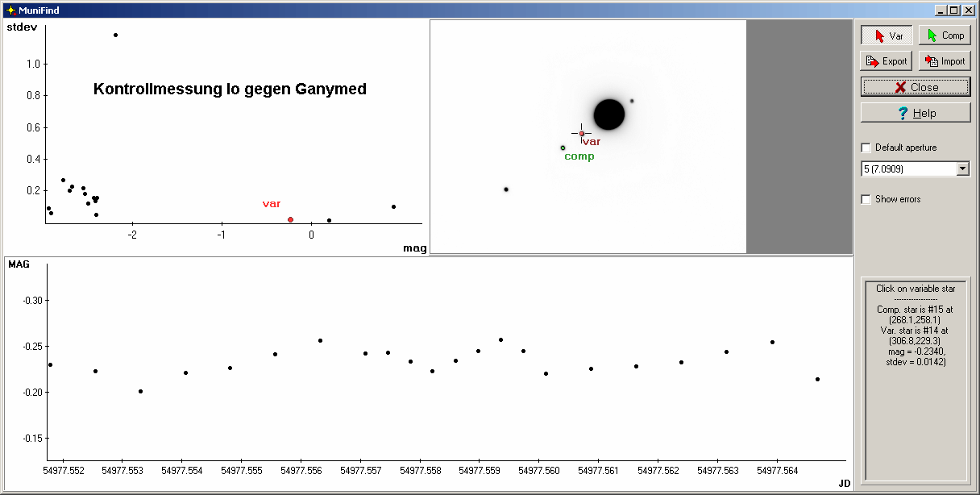
Task: Open the aperture size dropdown arrow
Action: pos(962,169)
